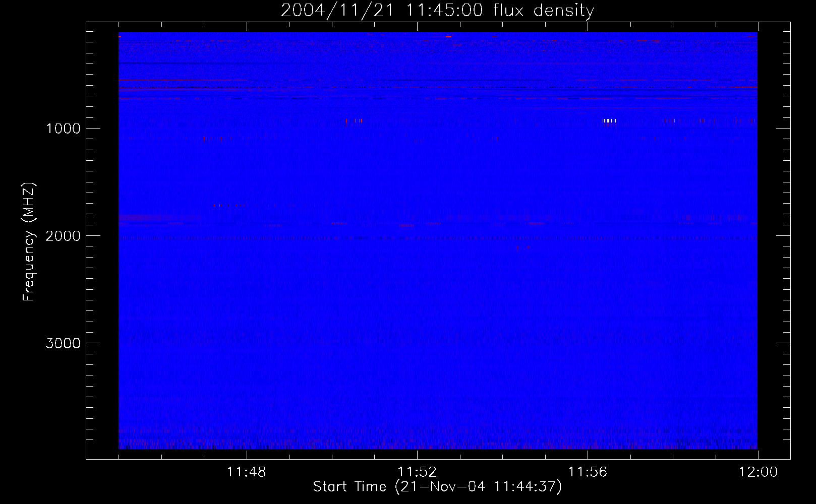Click the plot title "2004/11/21 11:45:00 flux density"

coord(437,10)
